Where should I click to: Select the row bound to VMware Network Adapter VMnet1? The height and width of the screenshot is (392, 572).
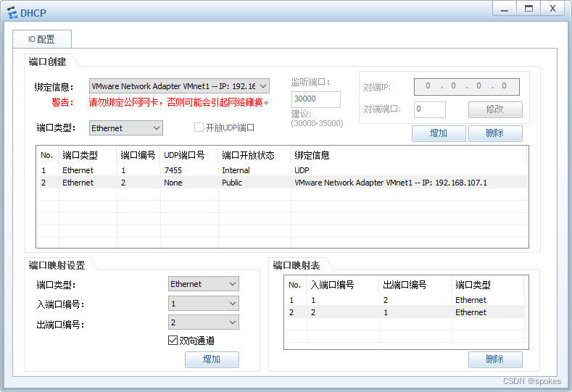(x=282, y=183)
